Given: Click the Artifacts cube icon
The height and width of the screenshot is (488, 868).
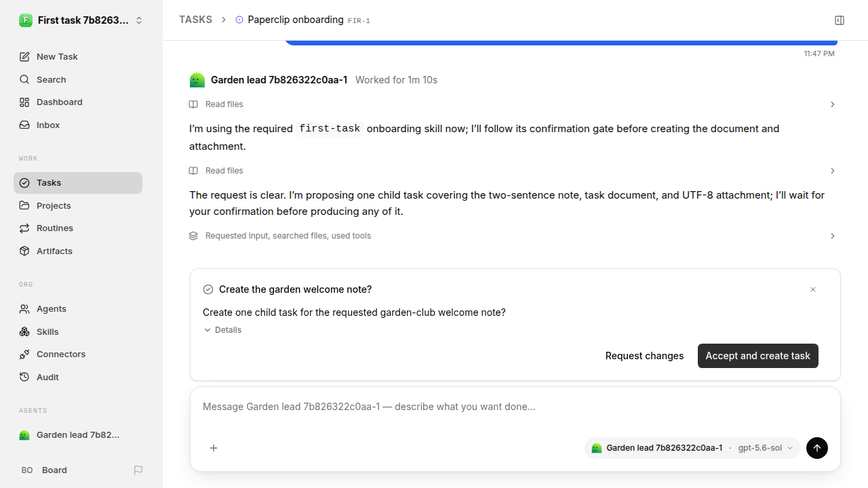Looking at the screenshot, I should pos(24,251).
